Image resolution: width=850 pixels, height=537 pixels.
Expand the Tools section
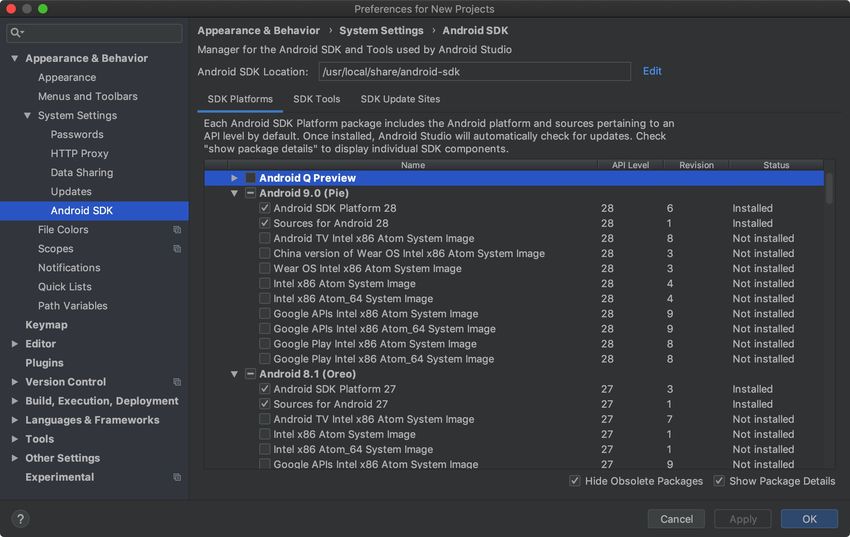tap(15, 439)
